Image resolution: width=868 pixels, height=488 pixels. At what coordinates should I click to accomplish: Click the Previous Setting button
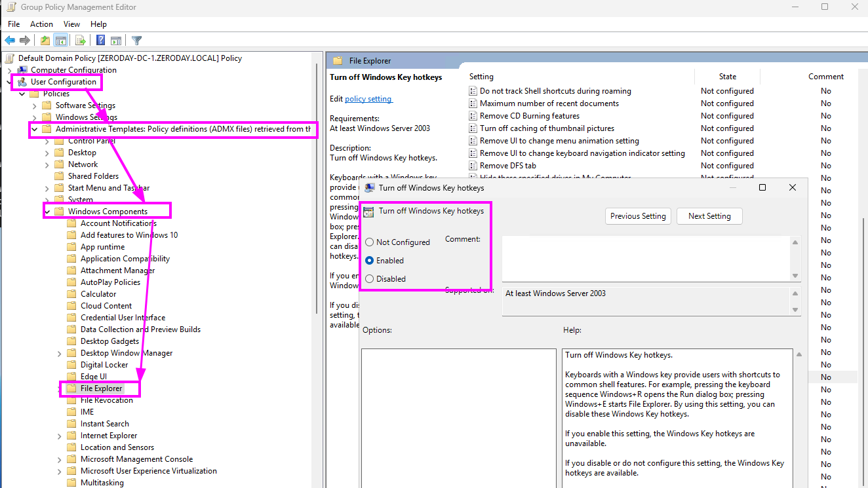[x=638, y=216]
